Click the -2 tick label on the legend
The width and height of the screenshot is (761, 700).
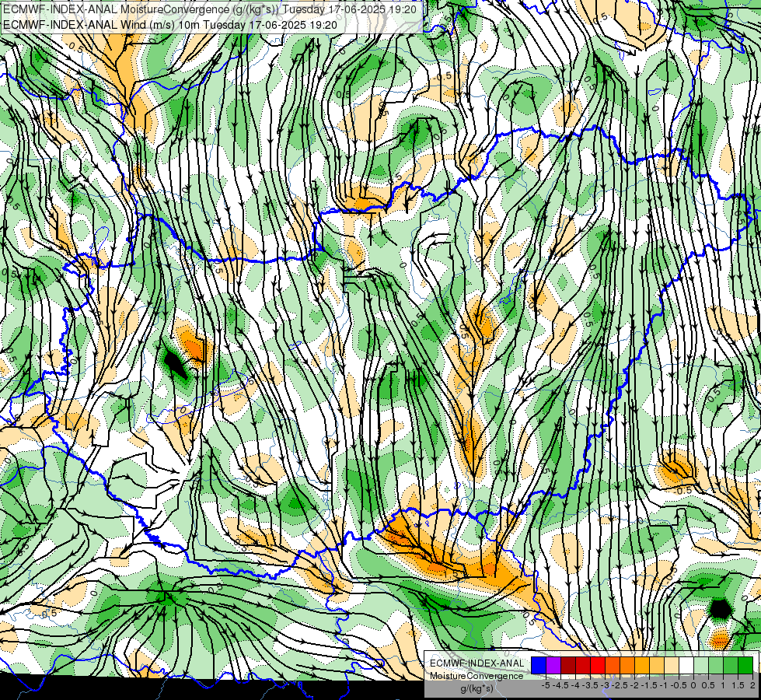634,685
